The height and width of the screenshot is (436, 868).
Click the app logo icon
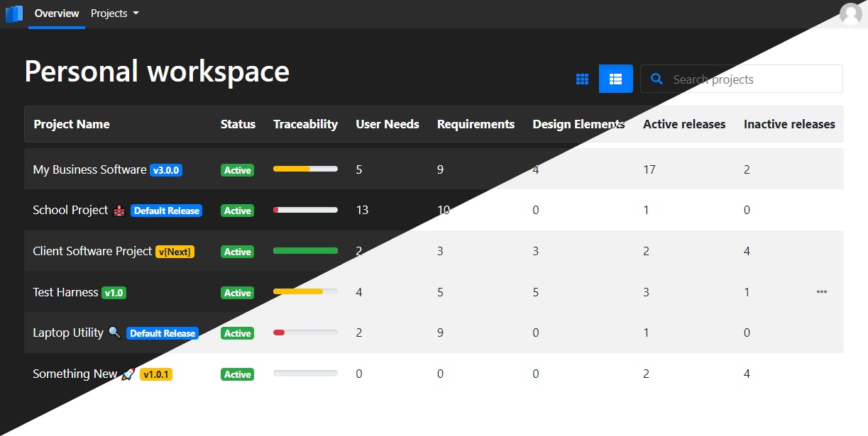[x=14, y=13]
